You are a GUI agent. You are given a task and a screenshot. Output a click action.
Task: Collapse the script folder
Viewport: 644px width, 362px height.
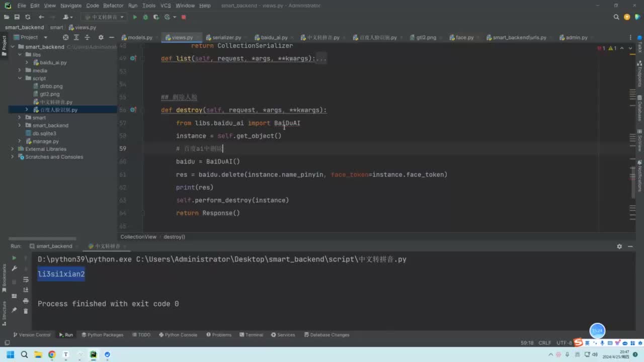pyautogui.click(x=20, y=78)
